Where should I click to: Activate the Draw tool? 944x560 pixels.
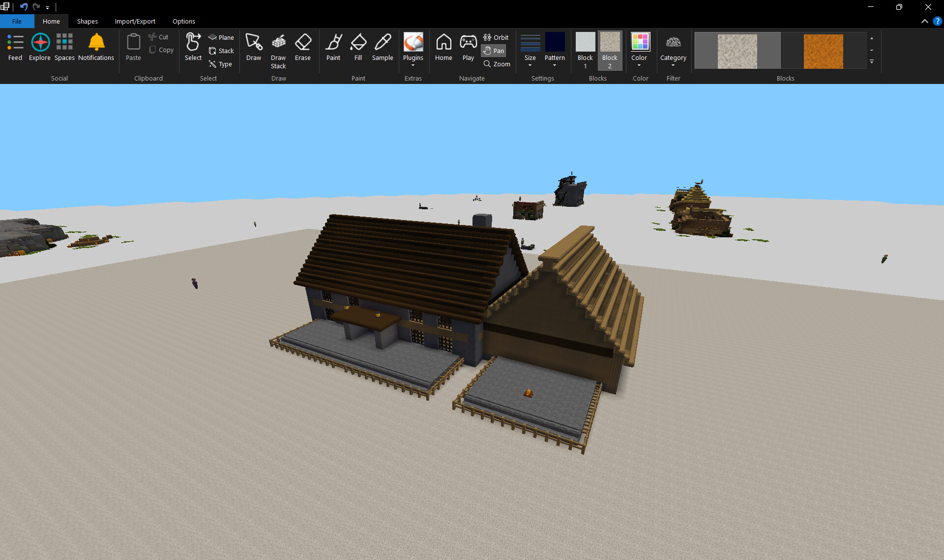coord(254,47)
